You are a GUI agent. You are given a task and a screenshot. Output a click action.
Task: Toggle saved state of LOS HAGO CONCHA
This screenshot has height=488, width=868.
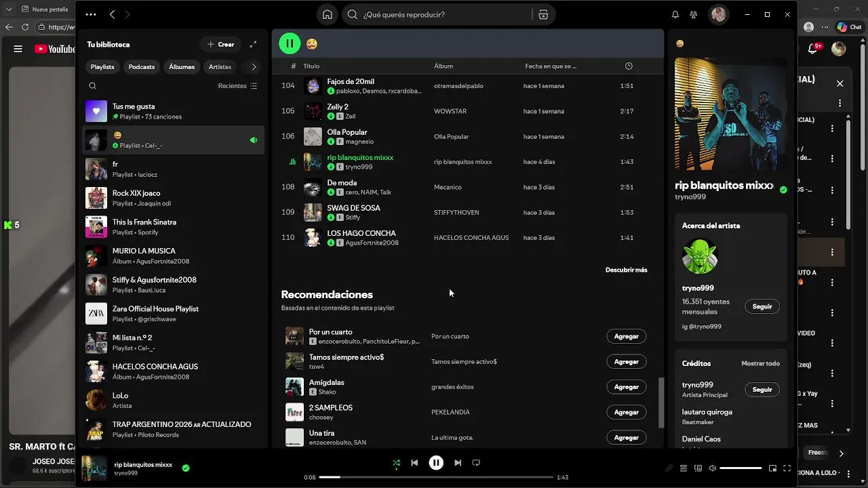tap(331, 243)
